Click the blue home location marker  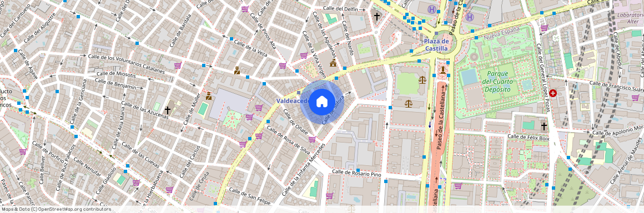pos(321,102)
